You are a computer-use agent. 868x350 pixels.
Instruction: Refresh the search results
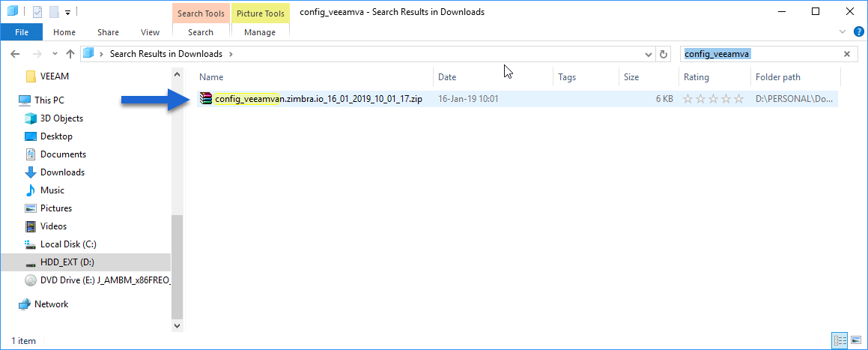click(x=664, y=54)
